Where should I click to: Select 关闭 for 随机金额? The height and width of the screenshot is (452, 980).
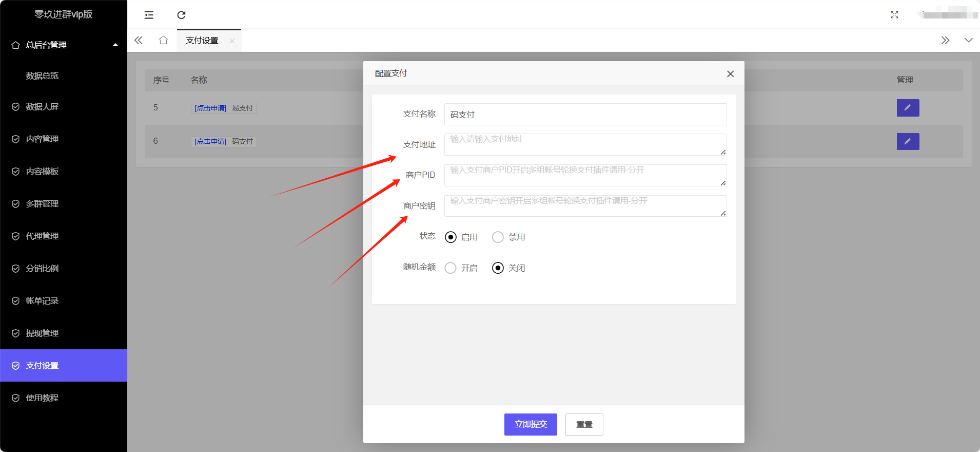tap(498, 268)
